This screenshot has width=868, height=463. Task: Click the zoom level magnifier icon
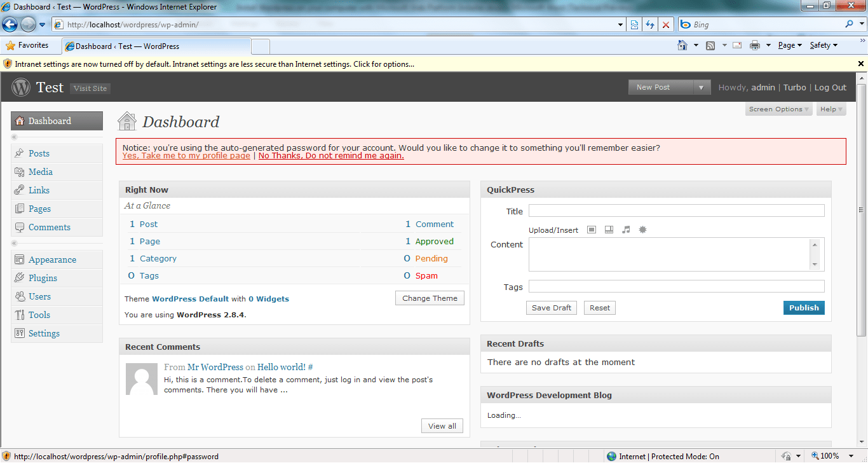pos(815,456)
